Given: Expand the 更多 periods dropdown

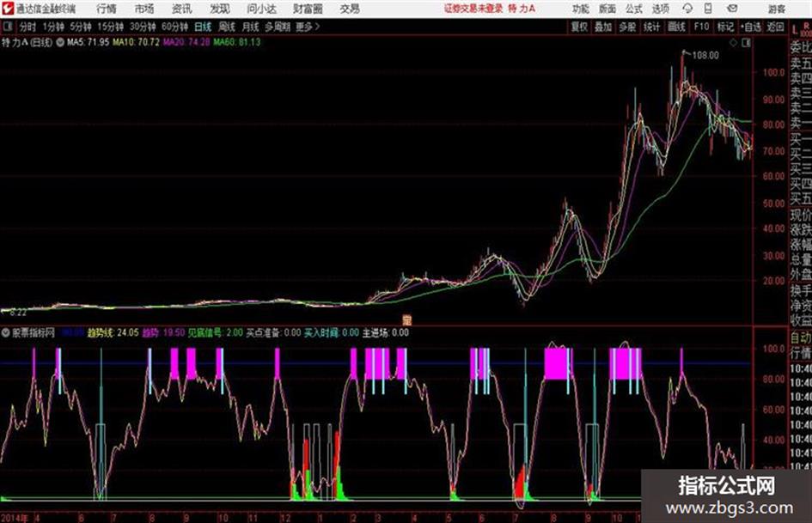Looking at the screenshot, I should pyautogui.click(x=308, y=27).
